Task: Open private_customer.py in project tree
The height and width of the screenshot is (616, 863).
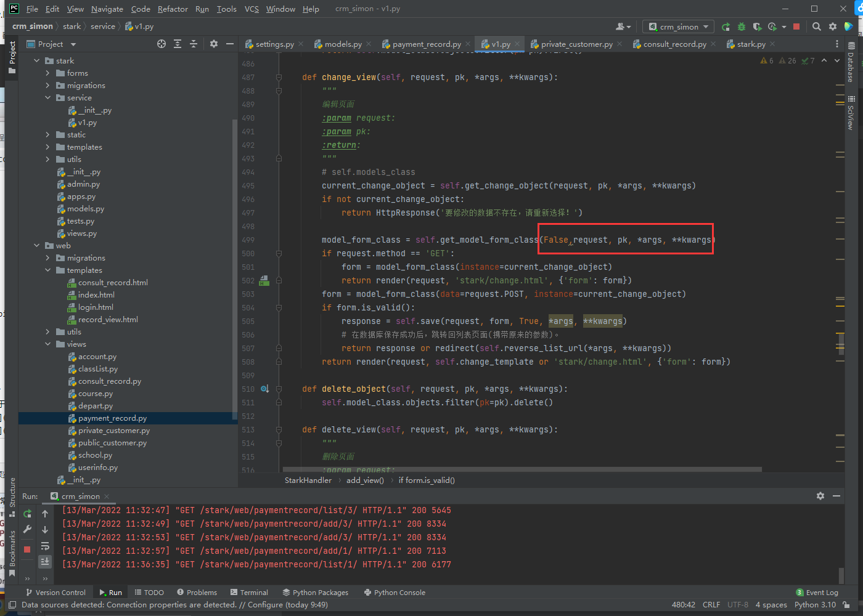Action: tap(114, 431)
